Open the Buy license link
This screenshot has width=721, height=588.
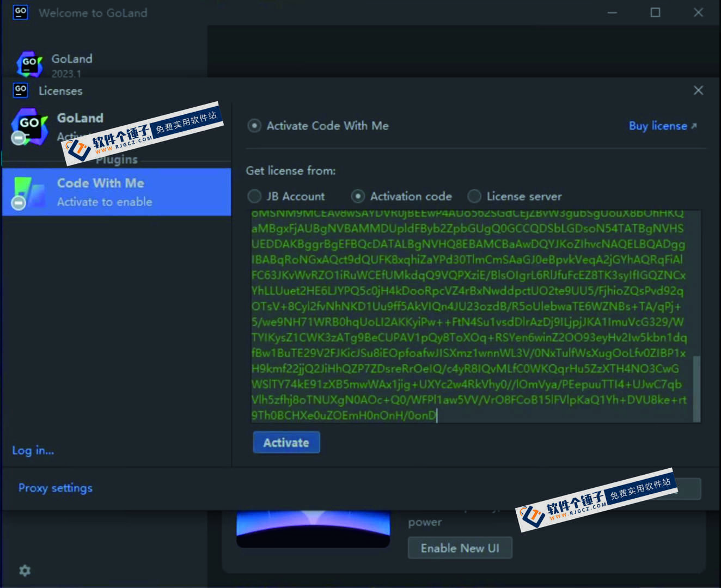663,126
